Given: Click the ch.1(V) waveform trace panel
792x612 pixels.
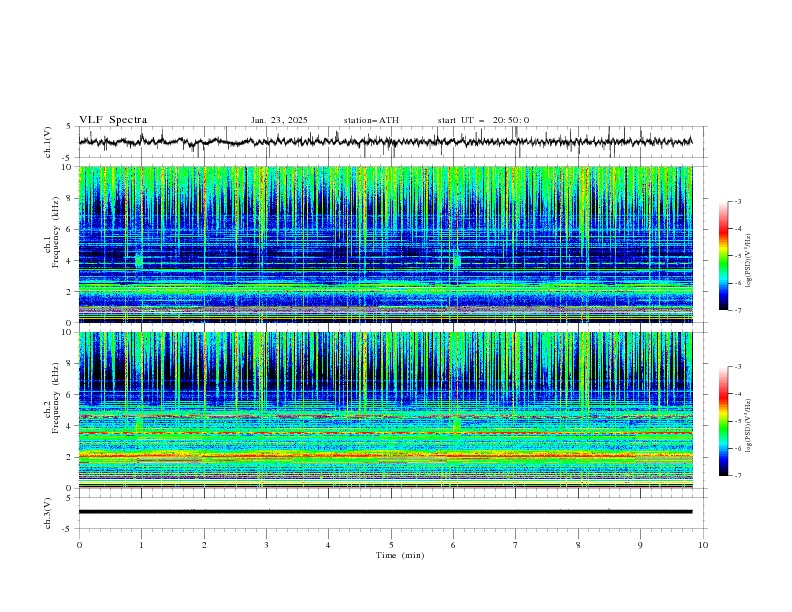Looking at the screenshot, I should pyautogui.click(x=393, y=142).
